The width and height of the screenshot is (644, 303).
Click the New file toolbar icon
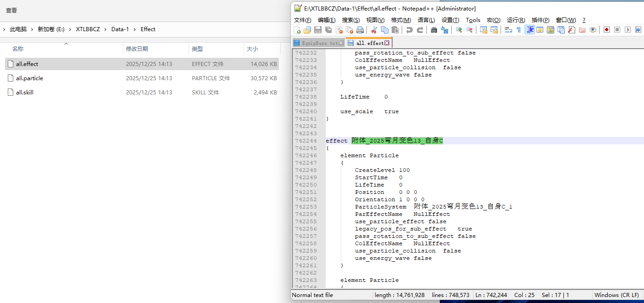[297, 30]
